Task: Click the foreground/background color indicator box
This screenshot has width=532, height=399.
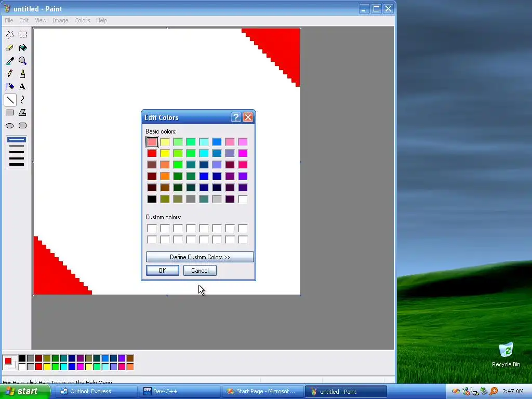Action: 9,362
